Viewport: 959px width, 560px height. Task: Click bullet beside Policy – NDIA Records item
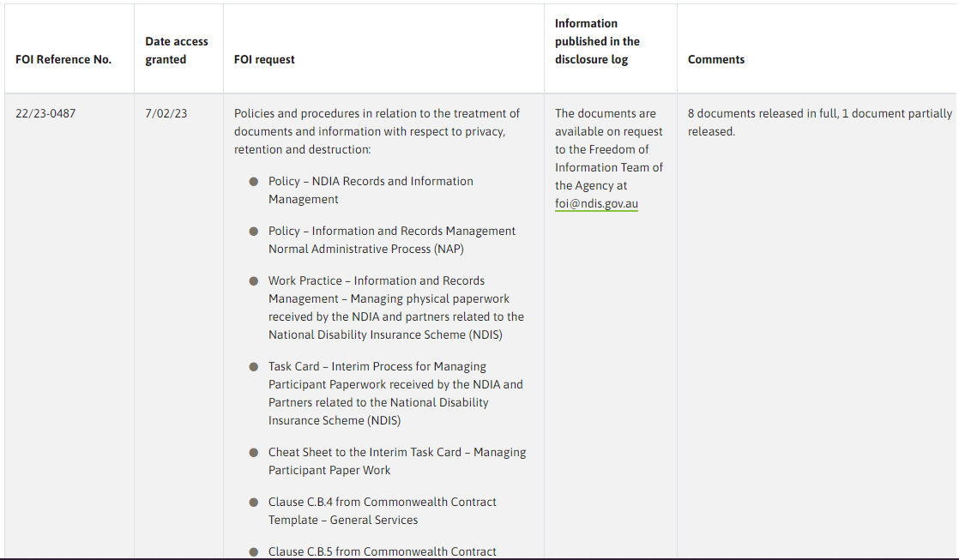(x=254, y=182)
